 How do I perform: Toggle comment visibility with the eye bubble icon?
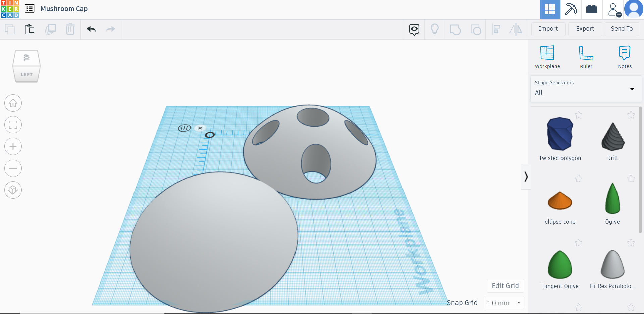tap(414, 29)
